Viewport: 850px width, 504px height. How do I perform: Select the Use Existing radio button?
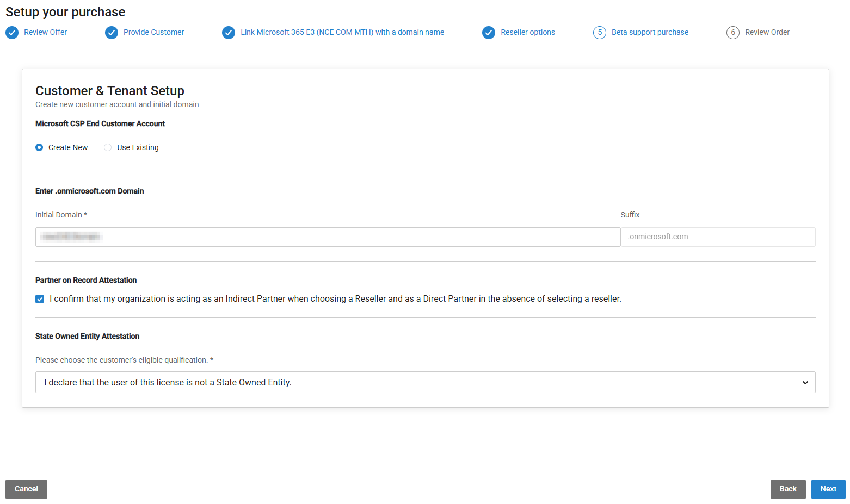(x=108, y=147)
